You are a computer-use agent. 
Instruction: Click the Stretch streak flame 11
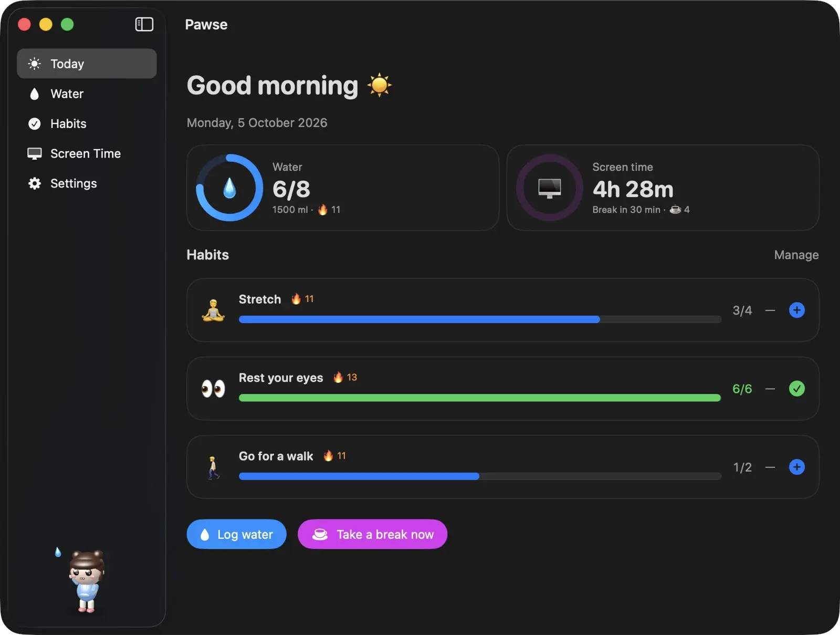[x=302, y=299]
